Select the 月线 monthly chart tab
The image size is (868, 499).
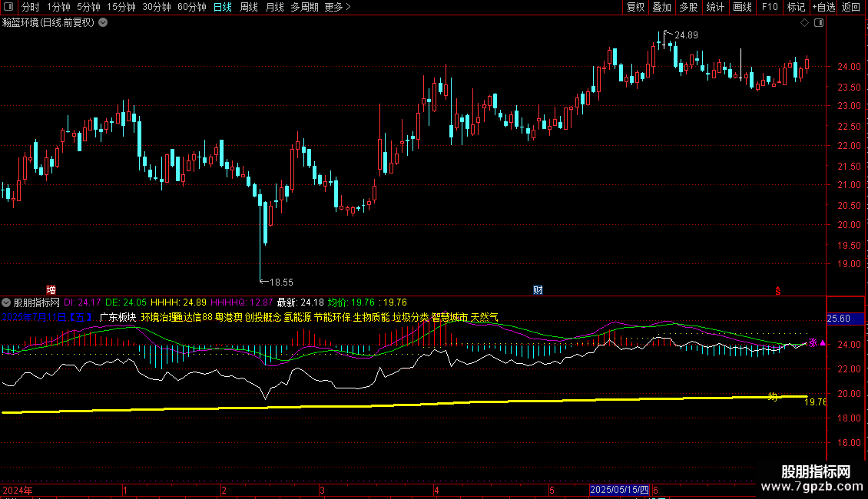pyautogui.click(x=274, y=7)
